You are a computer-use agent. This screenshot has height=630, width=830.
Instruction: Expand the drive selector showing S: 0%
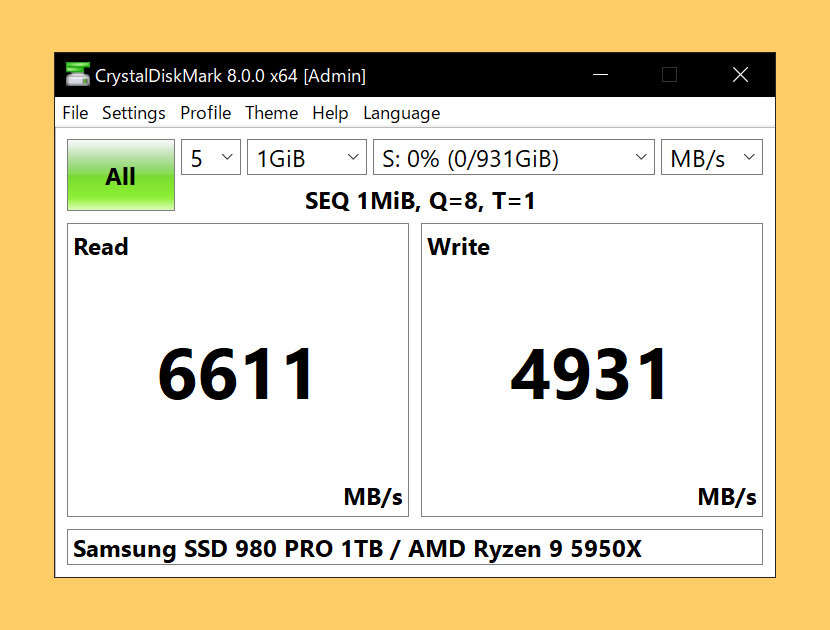point(513,157)
